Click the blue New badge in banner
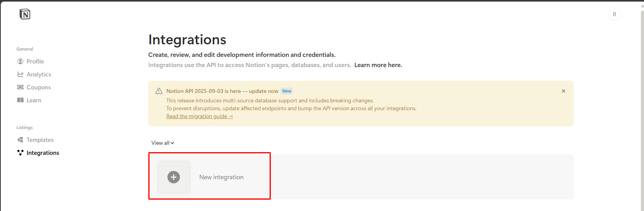The width and height of the screenshot is (644, 211). (x=287, y=91)
